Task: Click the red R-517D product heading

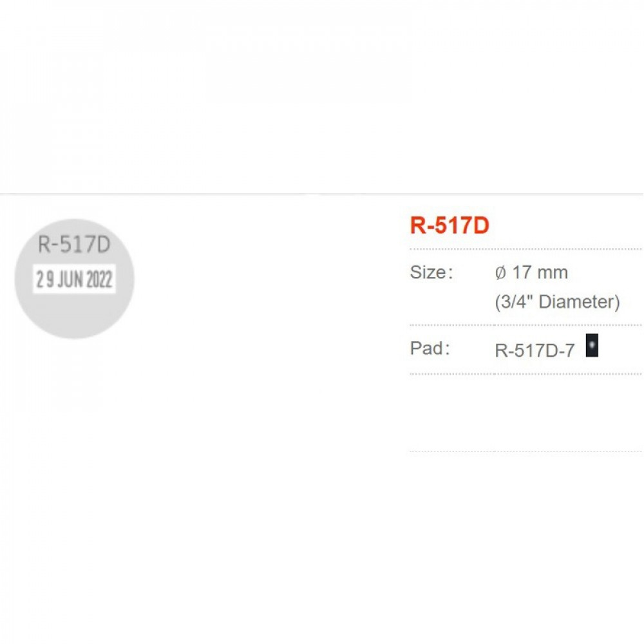Action: [450, 225]
